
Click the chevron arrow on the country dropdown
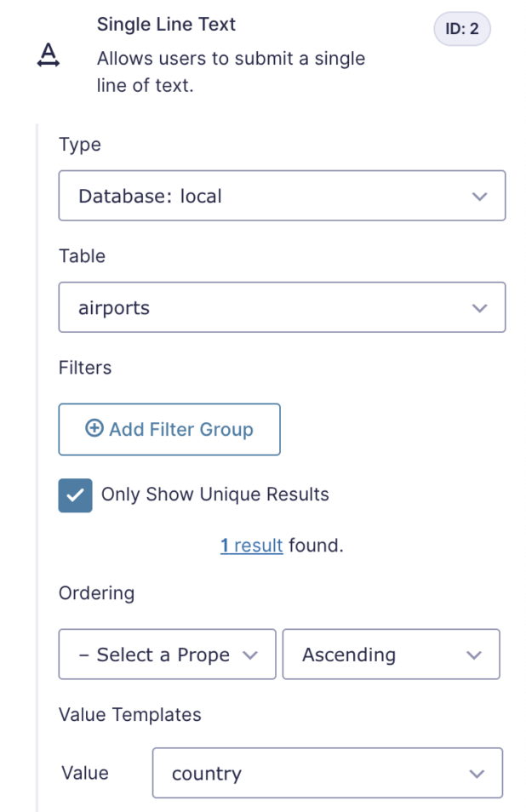tap(477, 775)
